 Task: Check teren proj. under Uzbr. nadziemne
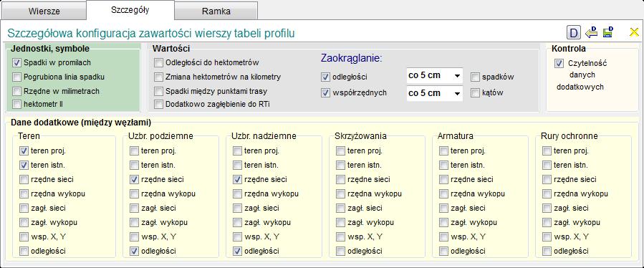(237, 151)
